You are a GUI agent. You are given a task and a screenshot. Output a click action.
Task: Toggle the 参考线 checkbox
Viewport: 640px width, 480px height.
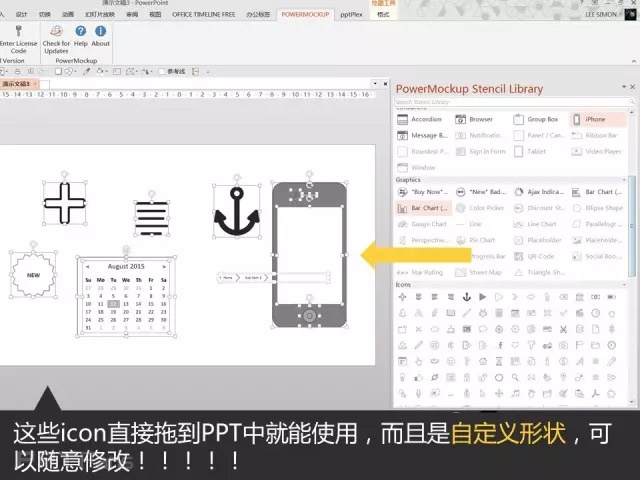(163, 71)
